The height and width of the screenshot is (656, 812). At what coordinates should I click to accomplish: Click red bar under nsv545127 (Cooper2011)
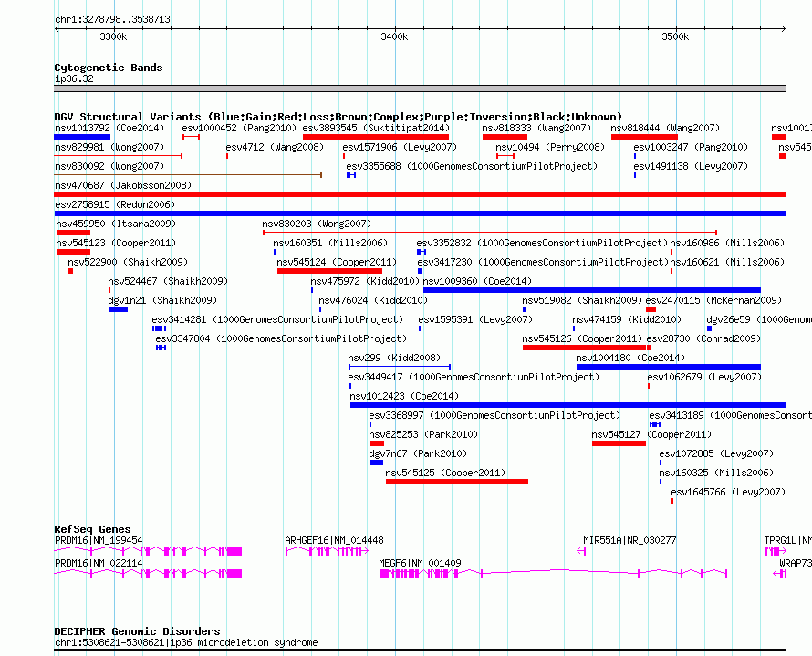click(619, 443)
